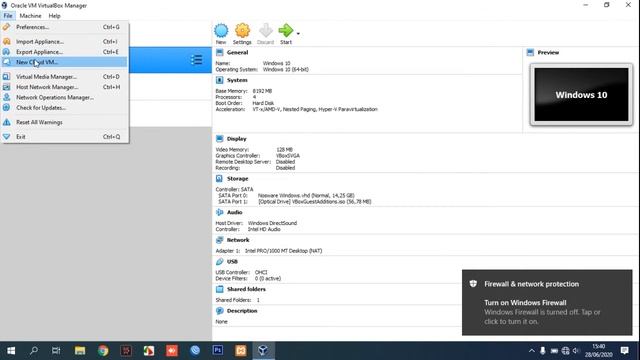The image size is (640, 360).
Task: Open the Network settings heading link
Action: pyautogui.click(x=238, y=240)
